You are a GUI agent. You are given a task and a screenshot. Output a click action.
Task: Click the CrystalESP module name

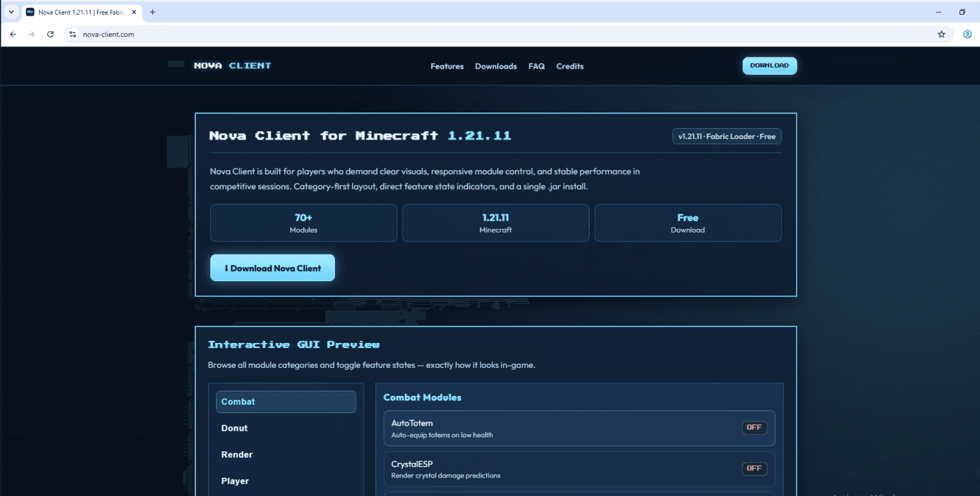[412, 464]
